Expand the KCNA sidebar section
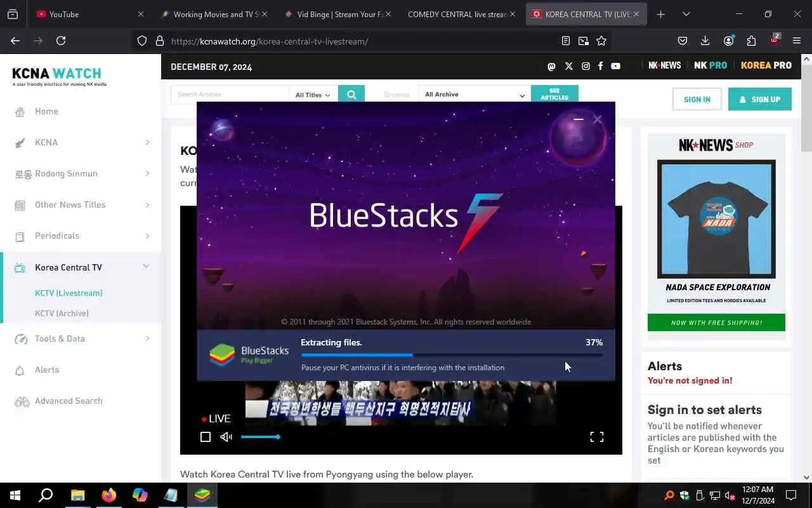812x508 pixels. pos(147,142)
